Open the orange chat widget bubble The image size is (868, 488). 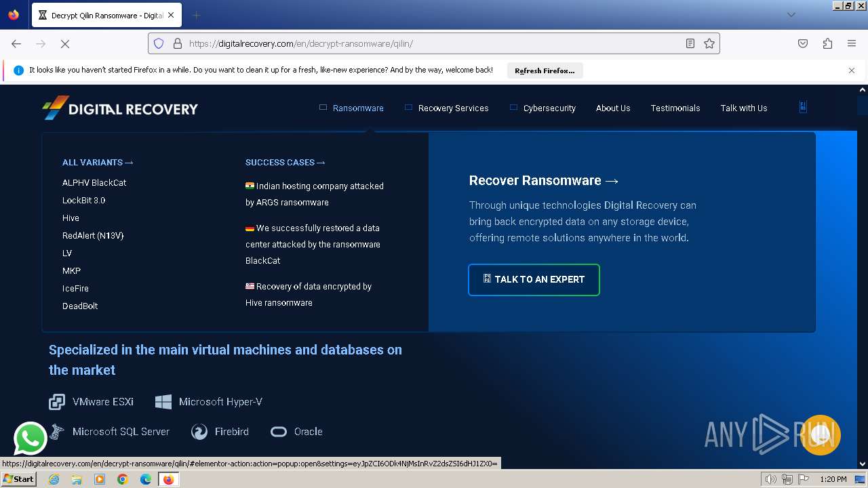click(x=821, y=435)
